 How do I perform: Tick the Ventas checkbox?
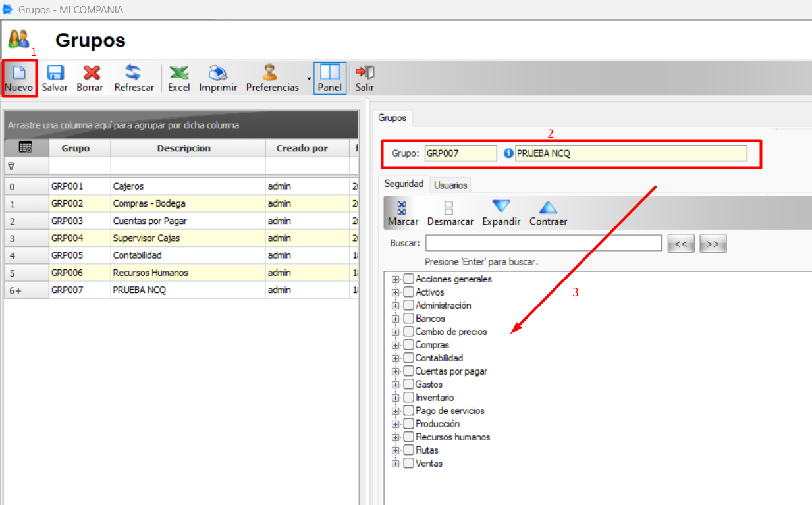pyautogui.click(x=409, y=464)
